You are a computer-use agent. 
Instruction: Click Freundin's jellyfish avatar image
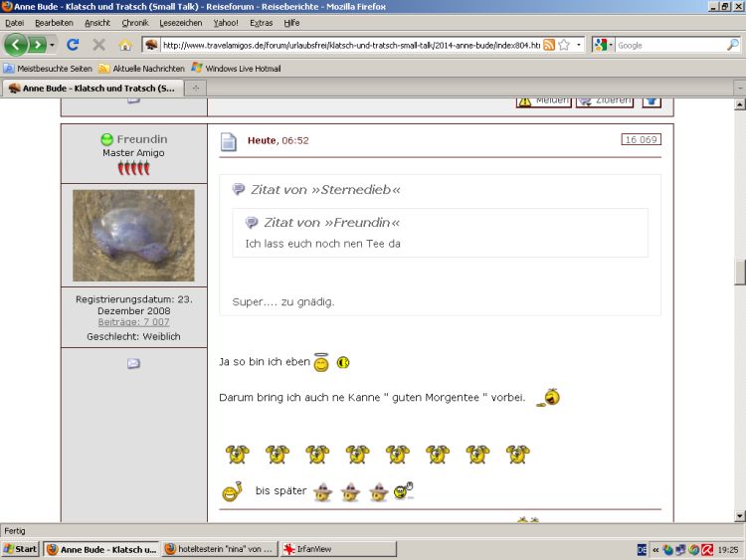tap(133, 236)
